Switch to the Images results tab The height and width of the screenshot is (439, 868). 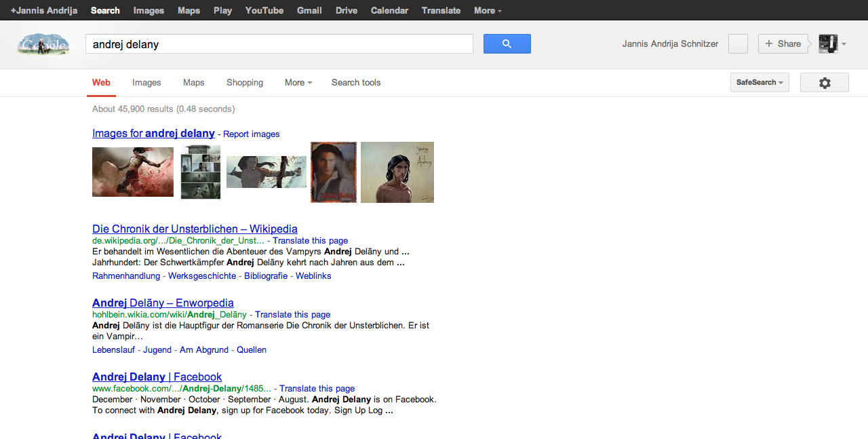point(146,83)
